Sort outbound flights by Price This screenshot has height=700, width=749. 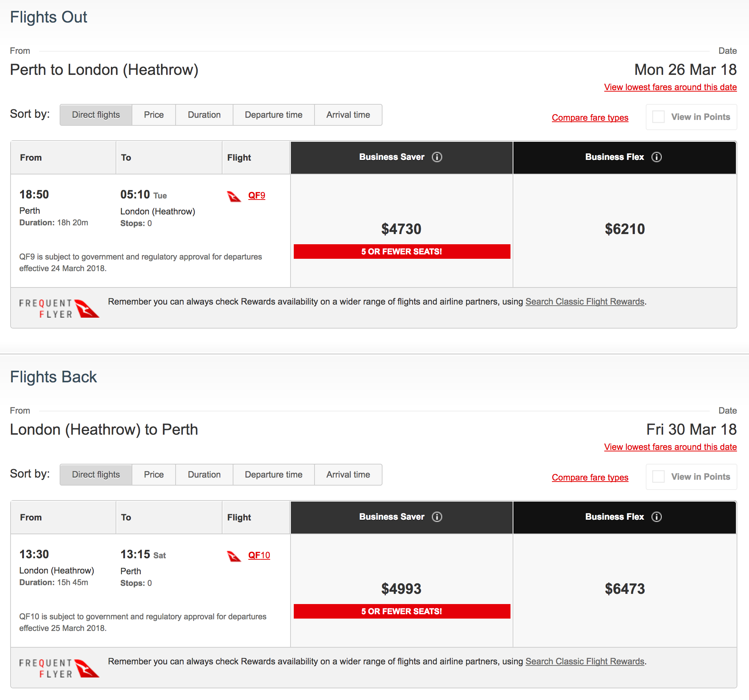(x=154, y=115)
